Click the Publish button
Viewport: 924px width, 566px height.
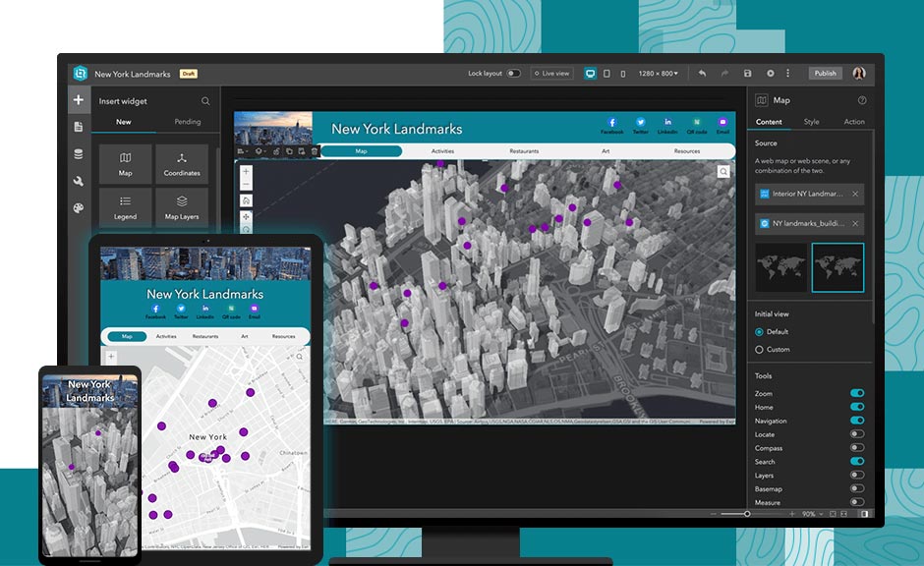825,74
